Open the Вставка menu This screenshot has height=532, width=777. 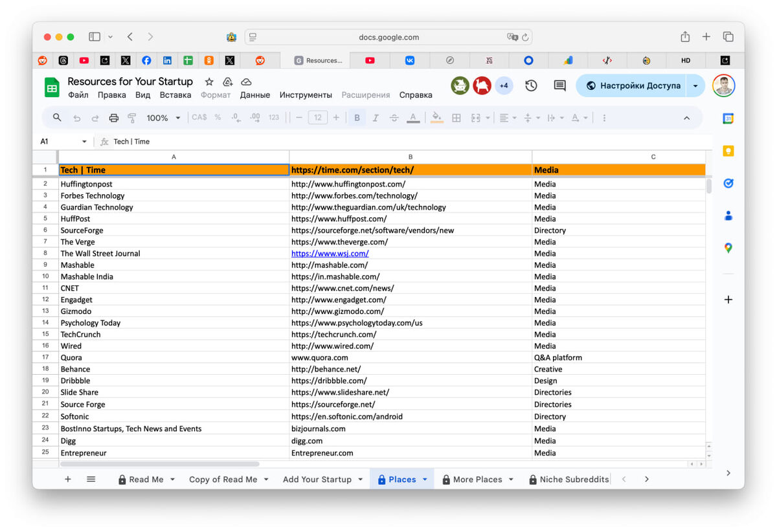[175, 95]
